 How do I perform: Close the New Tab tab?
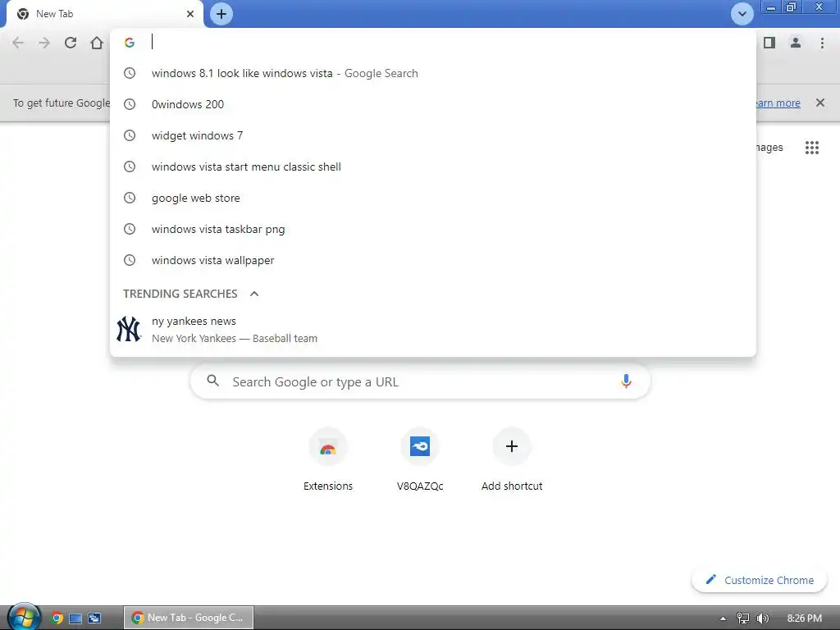pos(190,14)
